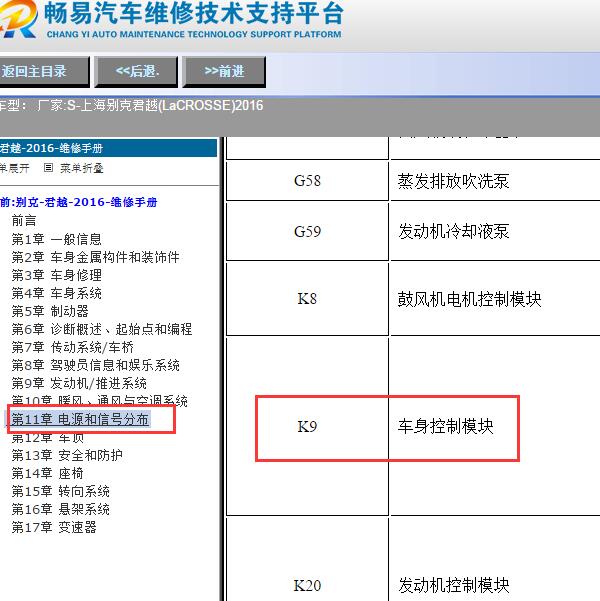
Task: Open the 前言 entry
Action: coord(24,221)
